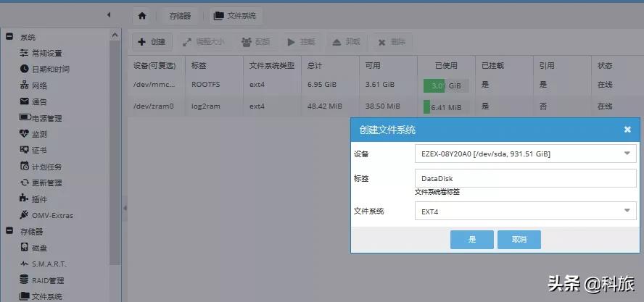The image size is (644, 302).
Task: Open the 存储器 breadcrumb item
Action: point(180,16)
